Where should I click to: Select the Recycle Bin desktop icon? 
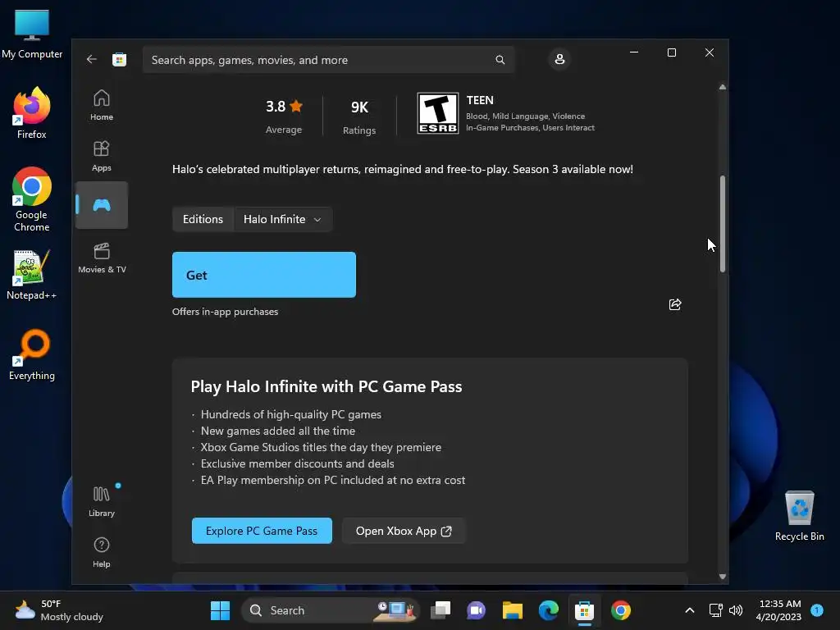[x=799, y=516]
